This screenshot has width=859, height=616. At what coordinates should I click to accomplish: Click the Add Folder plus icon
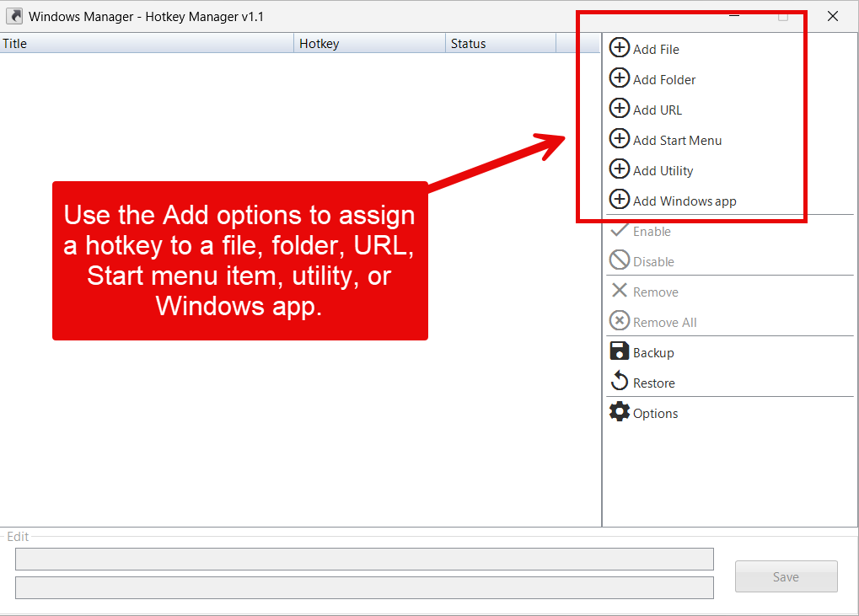[619, 78]
